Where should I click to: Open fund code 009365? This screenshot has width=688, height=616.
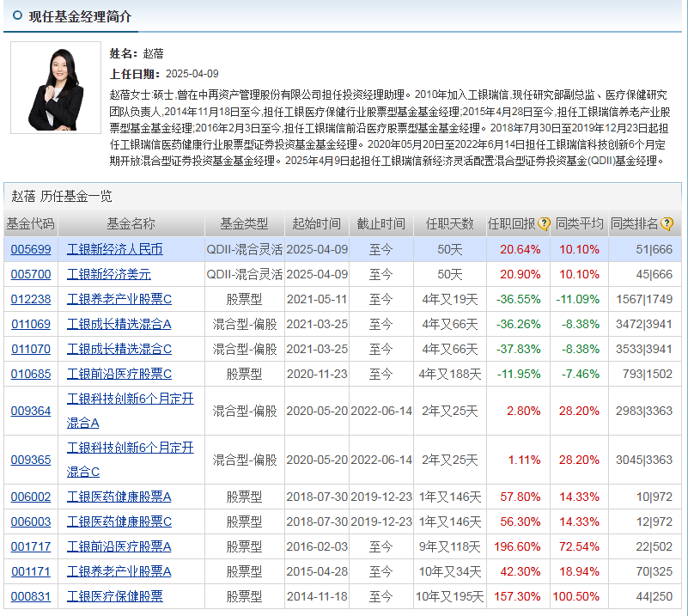coord(31,460)
